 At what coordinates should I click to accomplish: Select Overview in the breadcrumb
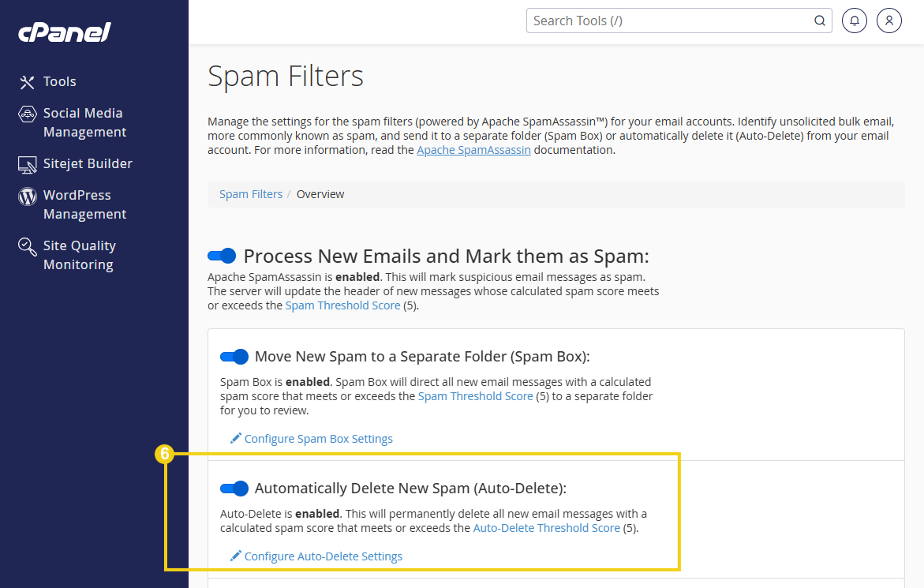point(320,193)
